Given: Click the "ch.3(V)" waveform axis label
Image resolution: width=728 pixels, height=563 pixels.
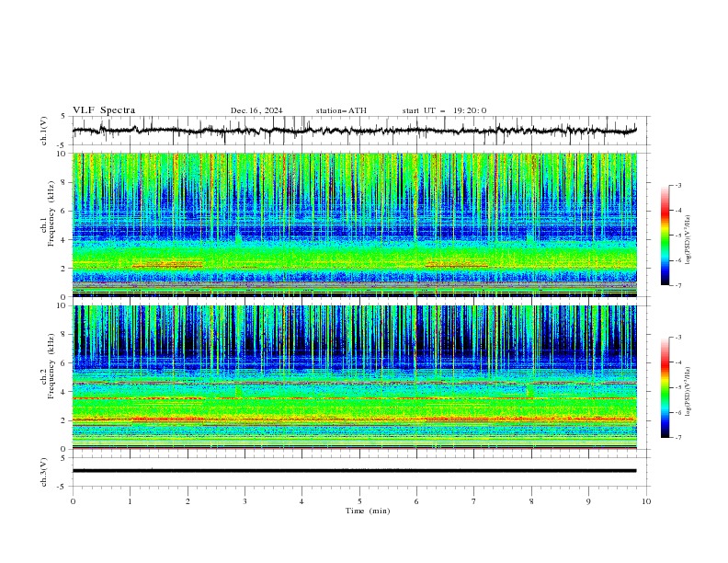Looking at the screenshot, I should [44, 473].
